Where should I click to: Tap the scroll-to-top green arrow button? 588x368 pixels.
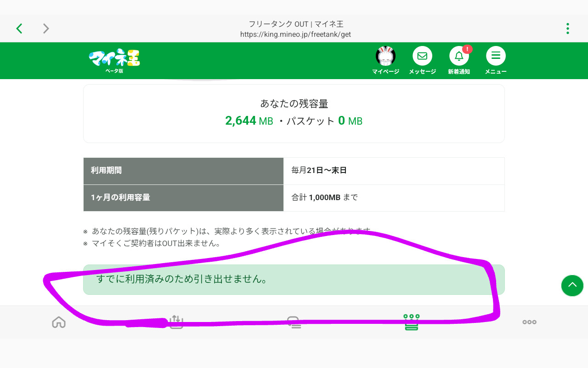point(572,286)
